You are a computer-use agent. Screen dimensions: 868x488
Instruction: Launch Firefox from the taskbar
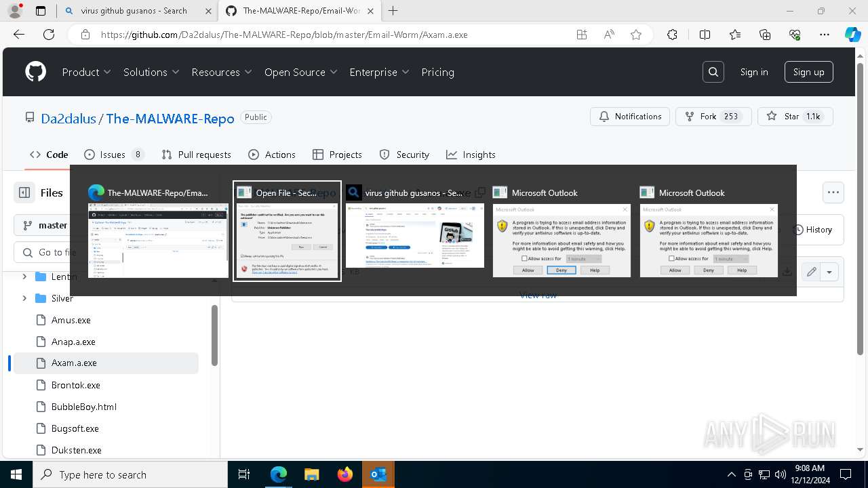(345, 474)
